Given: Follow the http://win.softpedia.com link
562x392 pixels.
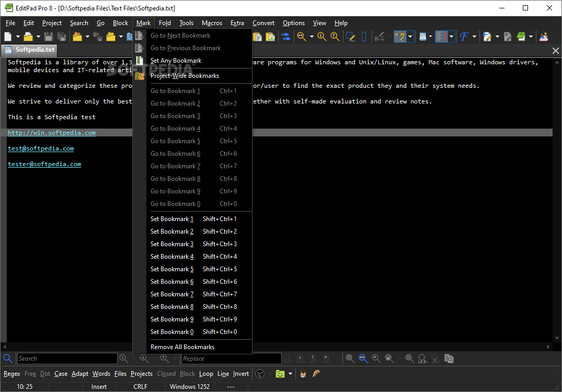Looking at the screenshot, I should coord(52,133).
